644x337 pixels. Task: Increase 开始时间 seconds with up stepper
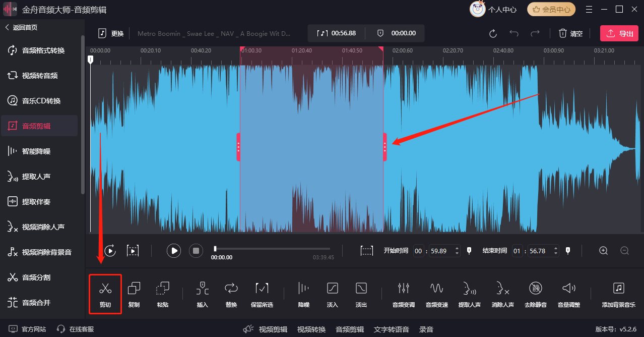[457, 248]
